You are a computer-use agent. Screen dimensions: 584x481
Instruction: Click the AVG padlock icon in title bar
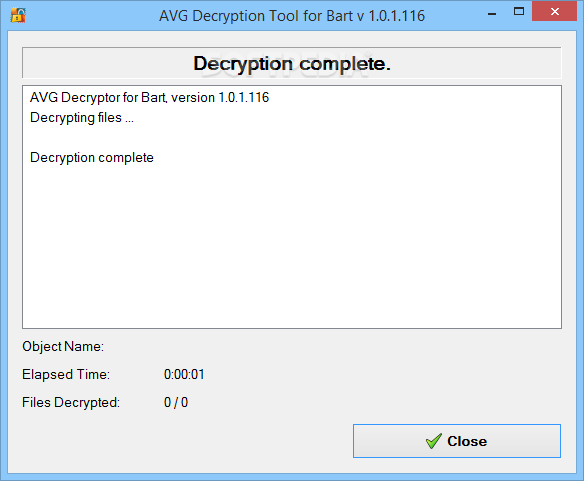18,15
